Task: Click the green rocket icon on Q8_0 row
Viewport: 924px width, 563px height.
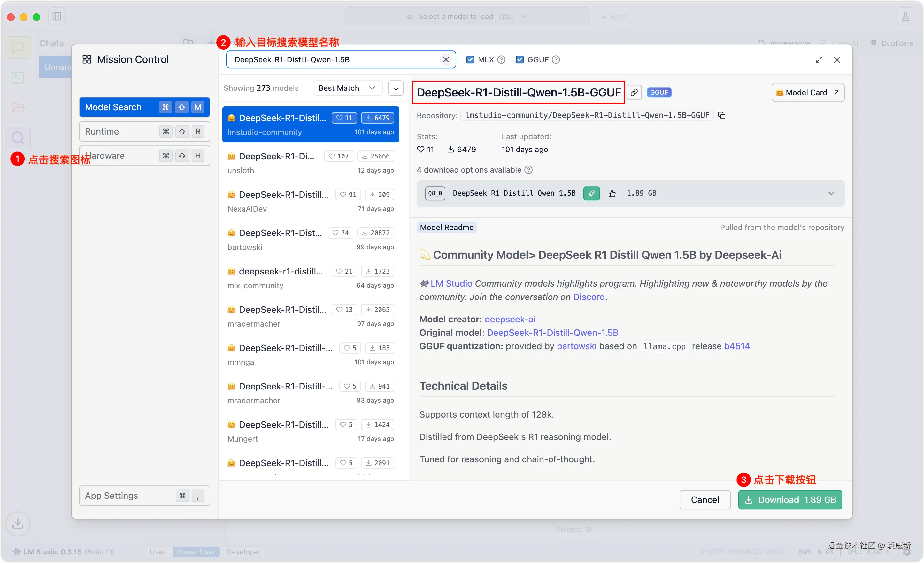Action: point(591,194)
